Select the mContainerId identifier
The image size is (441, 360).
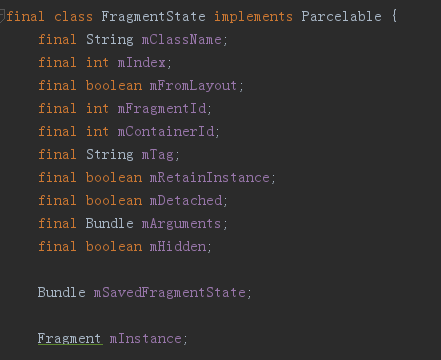point(166,132)
